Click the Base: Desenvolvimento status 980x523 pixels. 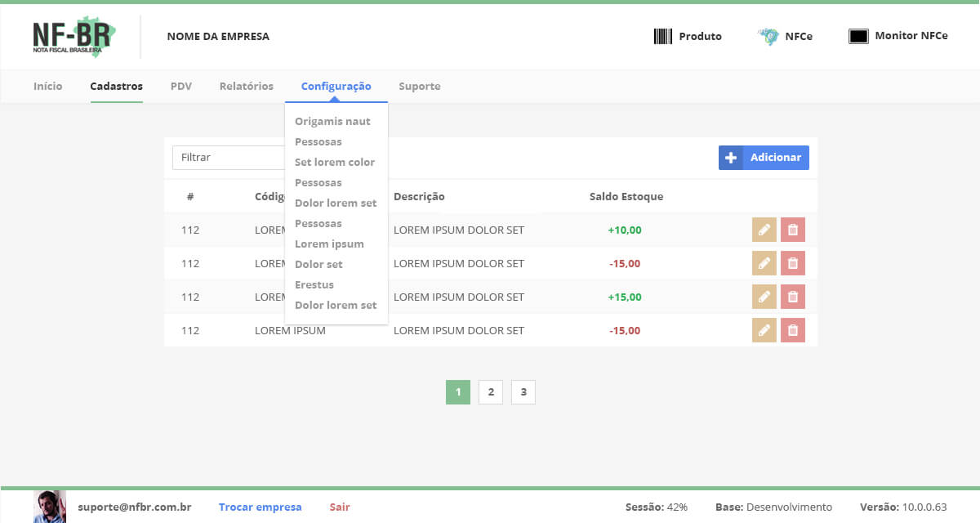[774, 507]
